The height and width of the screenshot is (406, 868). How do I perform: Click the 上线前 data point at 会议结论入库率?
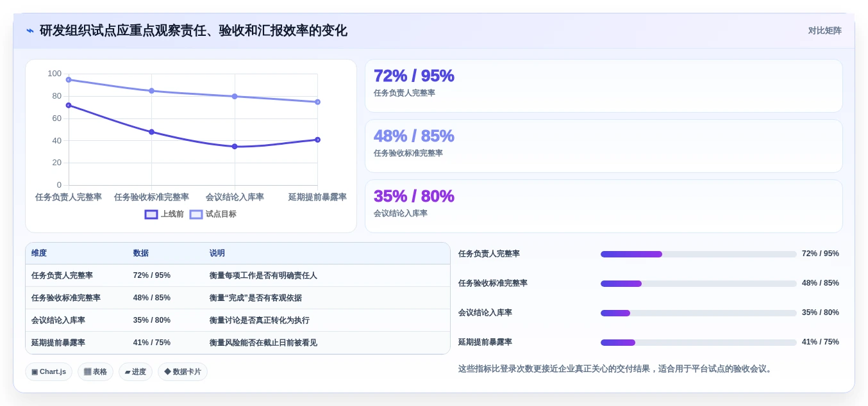[235, 147]
